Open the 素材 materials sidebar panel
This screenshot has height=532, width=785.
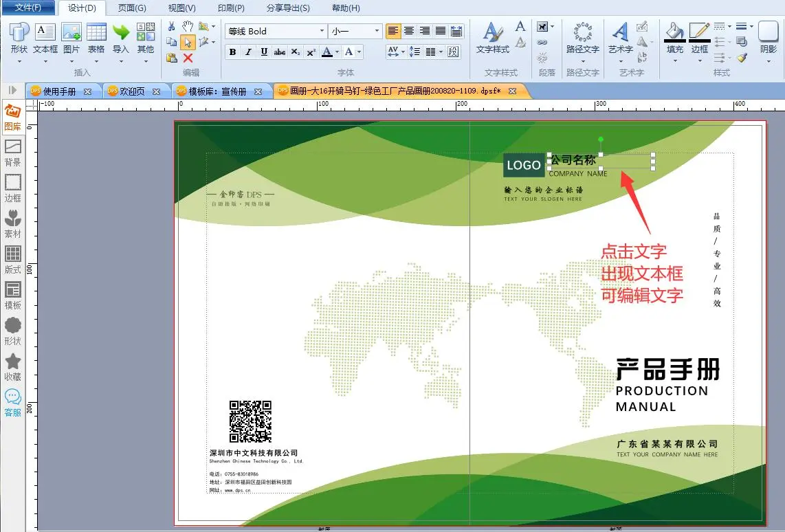pyautogui.click(x=12, y=223)
